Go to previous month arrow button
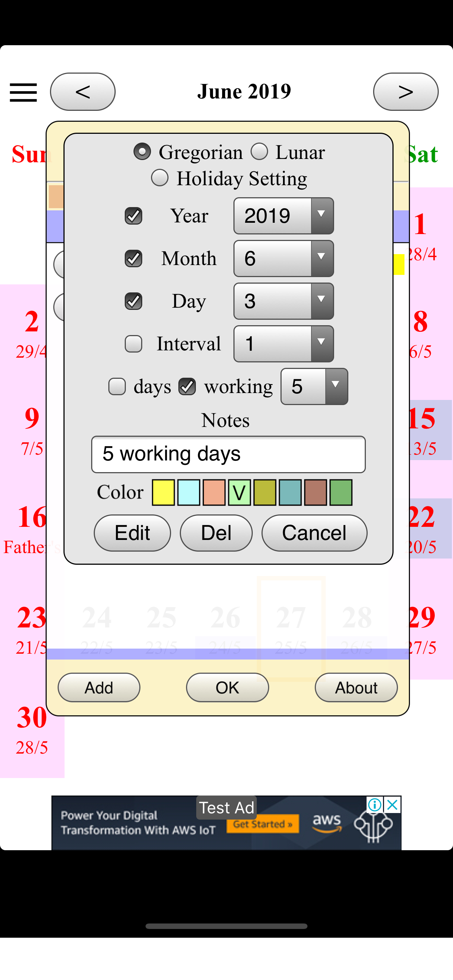Screen dimensions: 453x980 coord(82,92)
